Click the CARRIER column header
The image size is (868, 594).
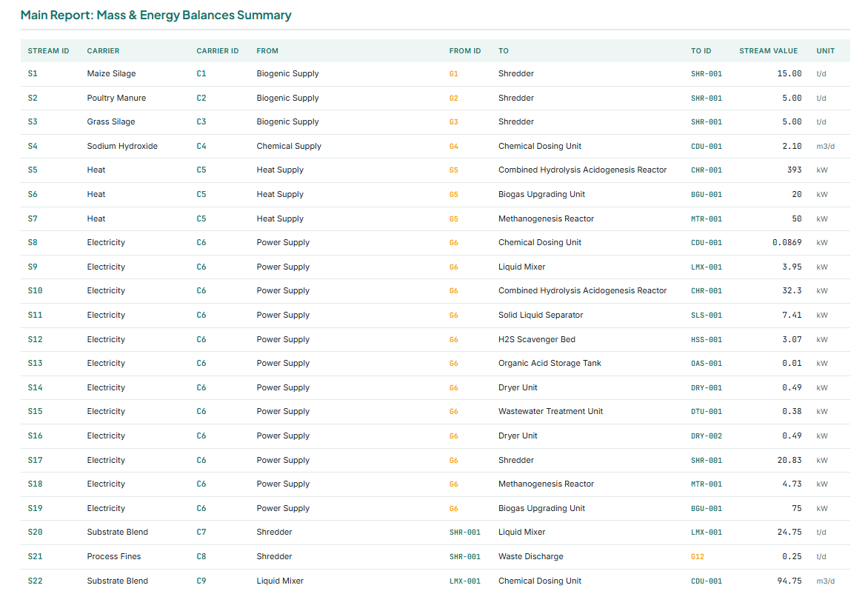pos(103,51)
